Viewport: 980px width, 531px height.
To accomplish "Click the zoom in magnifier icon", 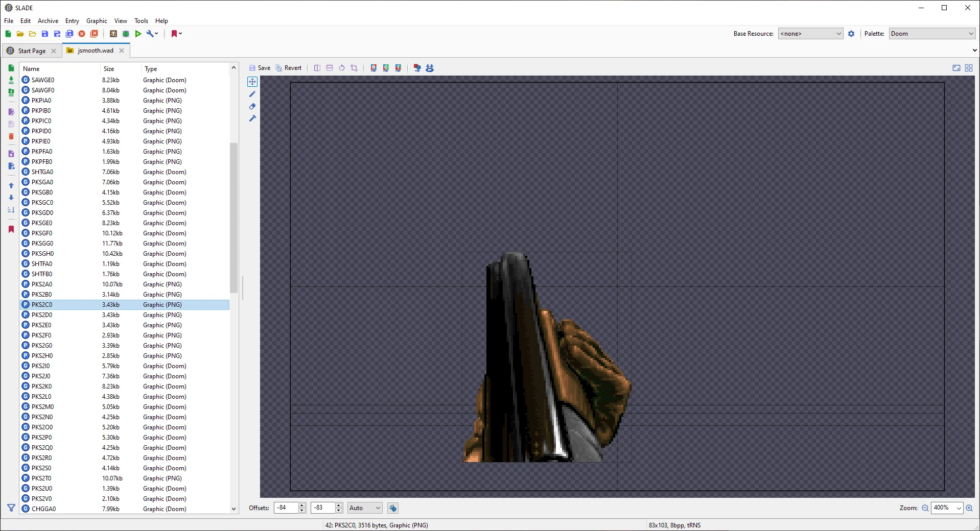I will click(969, 508).
